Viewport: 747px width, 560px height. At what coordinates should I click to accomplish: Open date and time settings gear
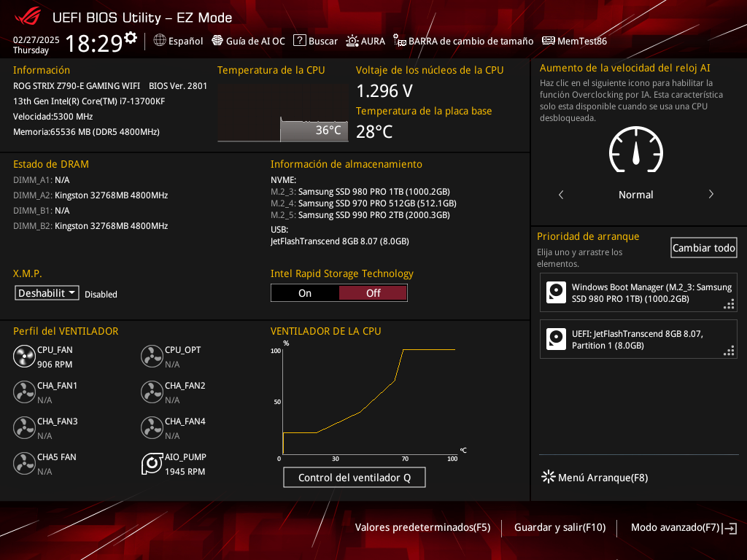pos(131,38)
